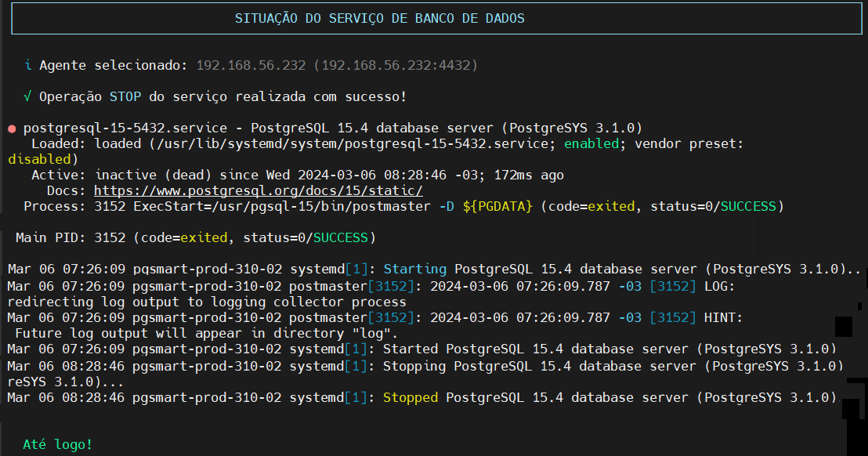Image resolution: width=868 pixels, height=456 pixels.
Task: Click the red service status dot
Action: [x=12, y=129]
